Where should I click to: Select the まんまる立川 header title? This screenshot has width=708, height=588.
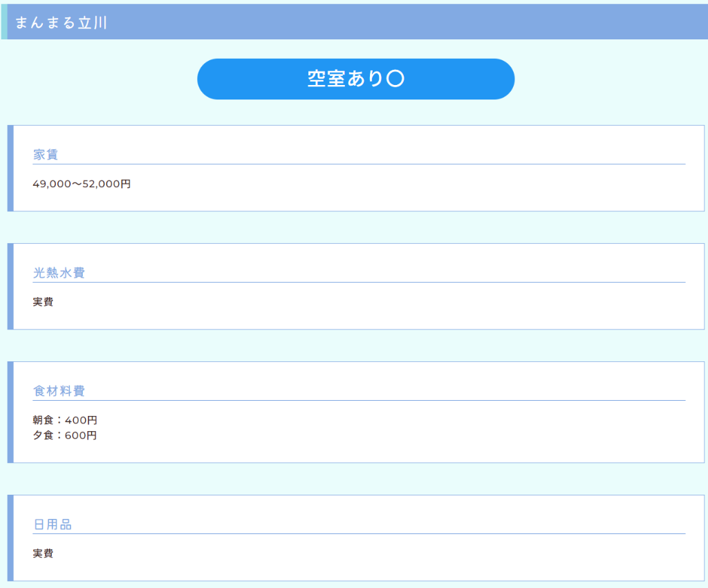tap(61, 22)
